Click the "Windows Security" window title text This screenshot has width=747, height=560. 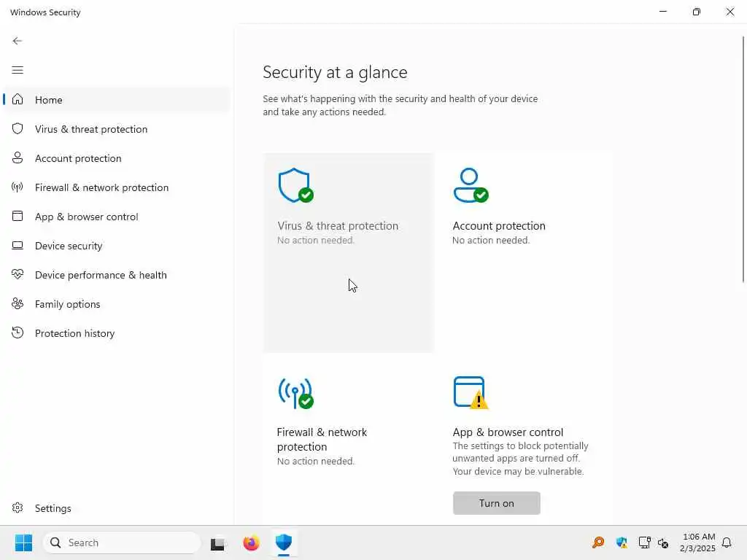point(45,12)
